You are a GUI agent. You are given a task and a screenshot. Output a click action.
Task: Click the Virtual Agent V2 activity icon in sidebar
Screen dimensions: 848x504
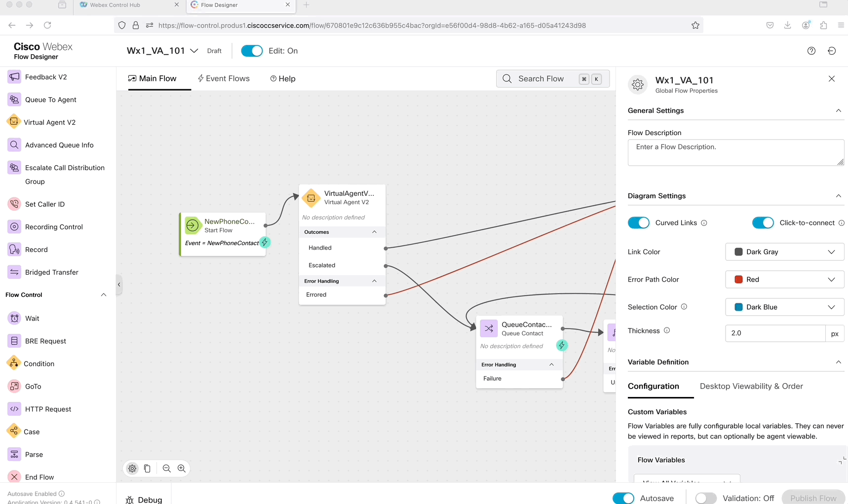[14, 122]
